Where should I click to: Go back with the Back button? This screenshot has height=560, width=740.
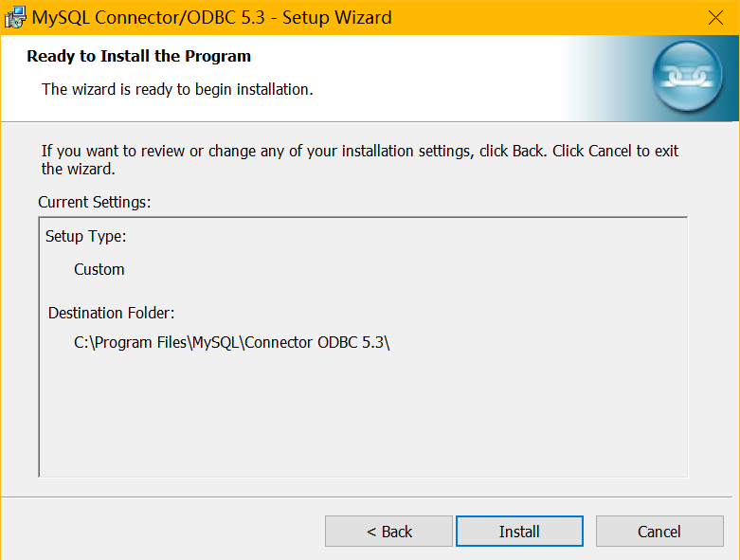tap(388, 532)
